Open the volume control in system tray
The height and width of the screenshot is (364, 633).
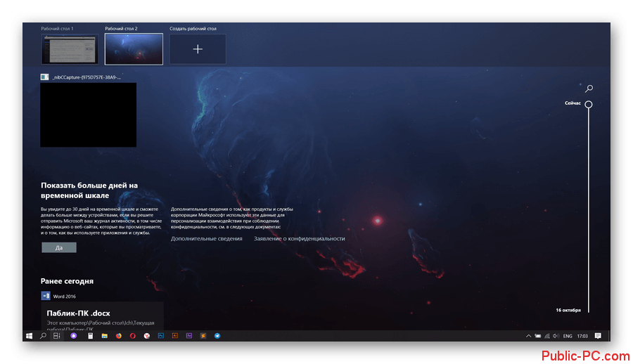(556, 337)
